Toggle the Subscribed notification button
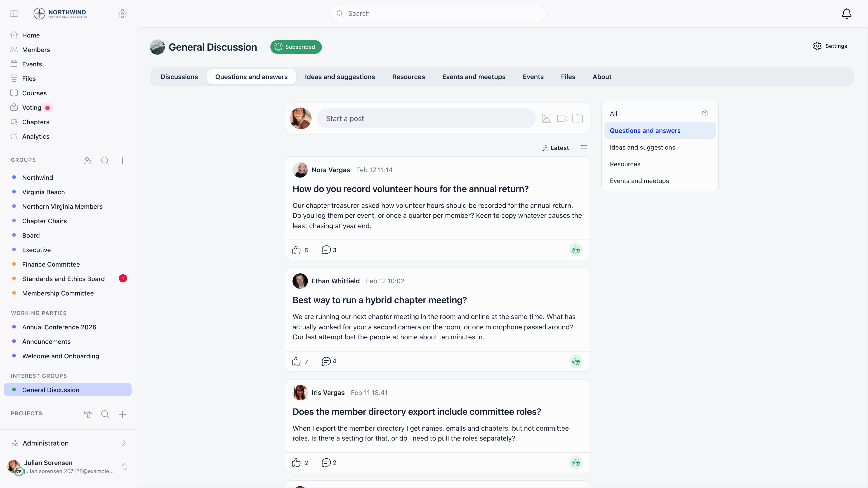The height and width of the screenshot is (488, 868). coord(296,47)
